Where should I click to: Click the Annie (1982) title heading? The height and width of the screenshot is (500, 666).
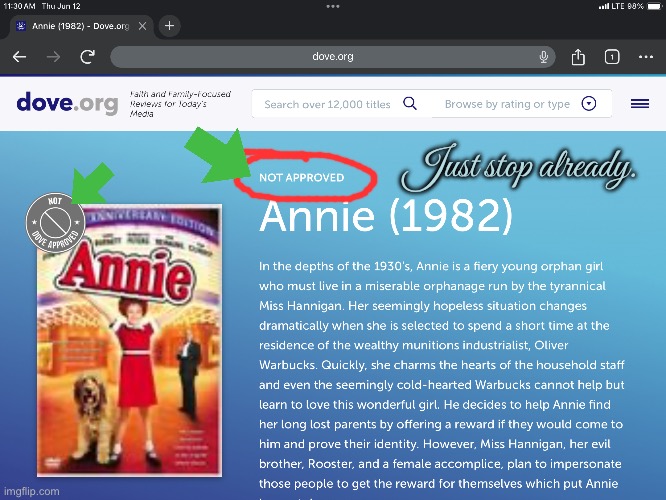(386, 216)
